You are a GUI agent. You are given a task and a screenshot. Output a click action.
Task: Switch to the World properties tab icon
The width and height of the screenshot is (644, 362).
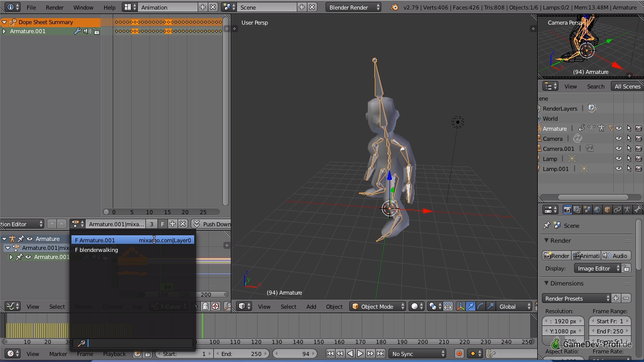597,210
